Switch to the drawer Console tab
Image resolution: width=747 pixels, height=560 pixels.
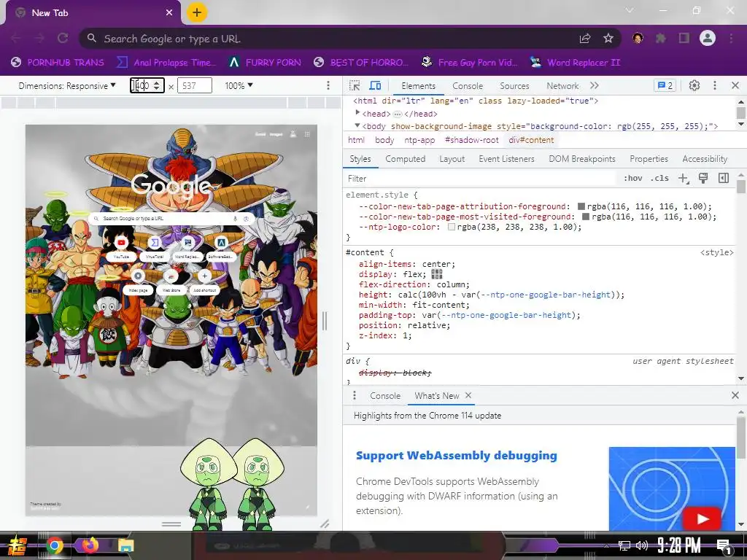385,396
